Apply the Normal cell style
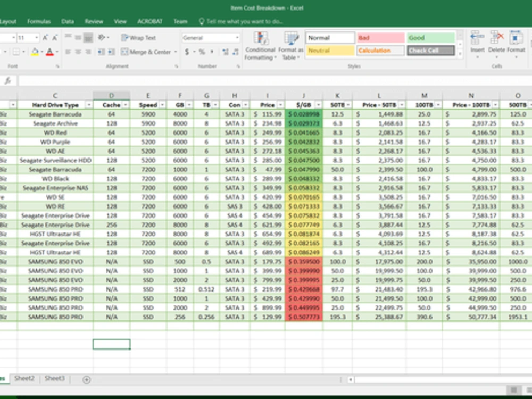This screenshot has height=399, width=532. pyautogui.click(x=330, y=38)
